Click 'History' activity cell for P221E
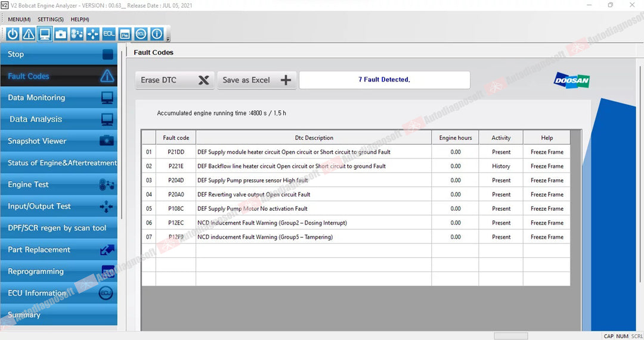 point(501,166)
